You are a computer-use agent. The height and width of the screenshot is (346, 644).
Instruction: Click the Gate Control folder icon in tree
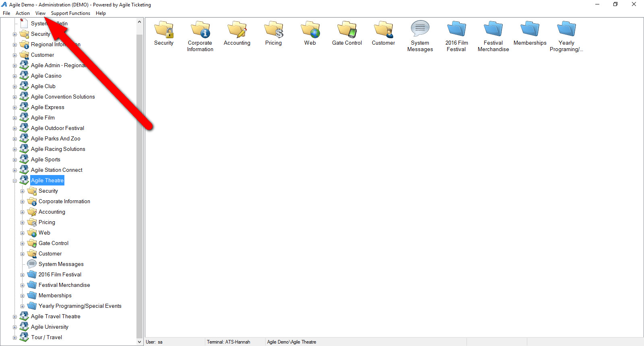coord(32,243)
